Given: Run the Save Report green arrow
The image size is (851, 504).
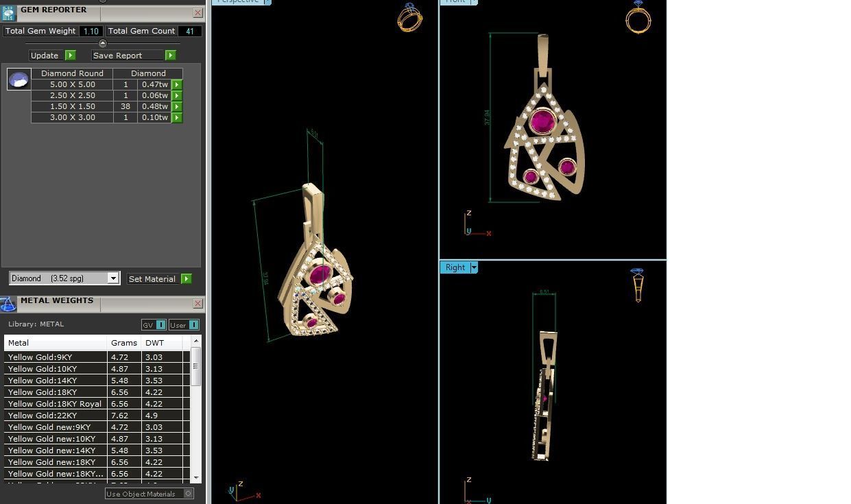Looking at the screenshot, I should [170, 55].
